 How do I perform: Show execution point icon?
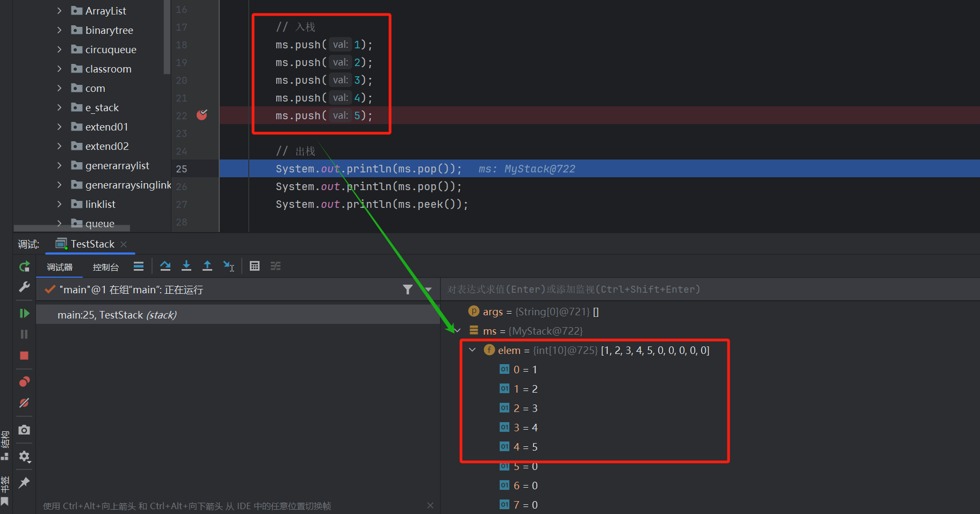tap(139, 266)
